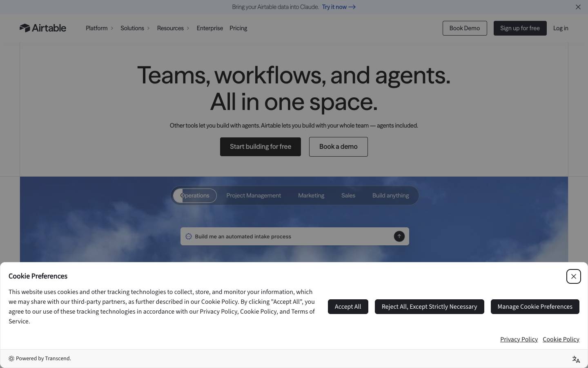Image resolution: width=588 pixels, height=368 pixels.
Task: Submit the prompt with the arrow button
Action: (x=399, y=236)
